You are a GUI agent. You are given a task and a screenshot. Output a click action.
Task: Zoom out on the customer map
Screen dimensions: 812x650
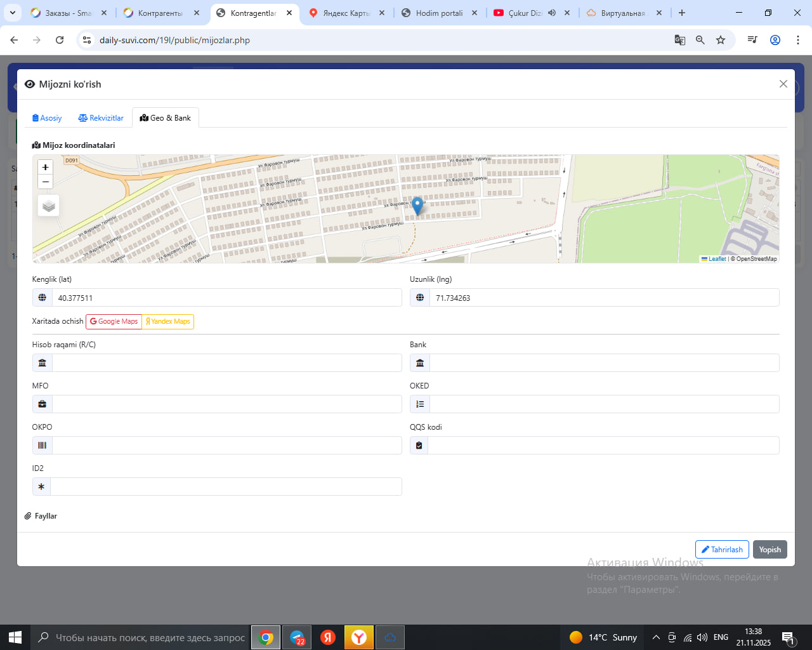pyautogui.click(x=45, y=182)
